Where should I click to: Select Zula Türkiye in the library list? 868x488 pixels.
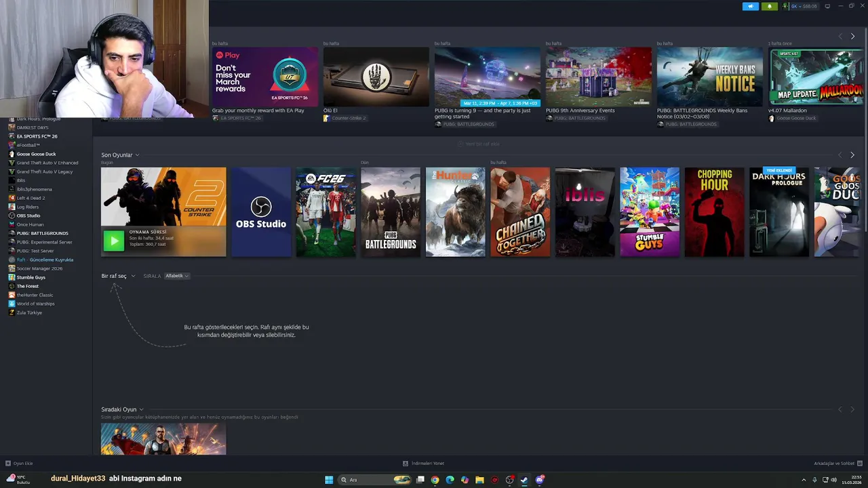pyautogui.click(x=29, y=312)
